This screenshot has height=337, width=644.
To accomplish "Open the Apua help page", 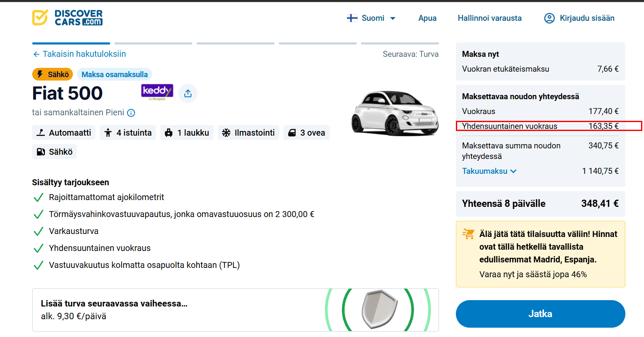I will point(427,18).
